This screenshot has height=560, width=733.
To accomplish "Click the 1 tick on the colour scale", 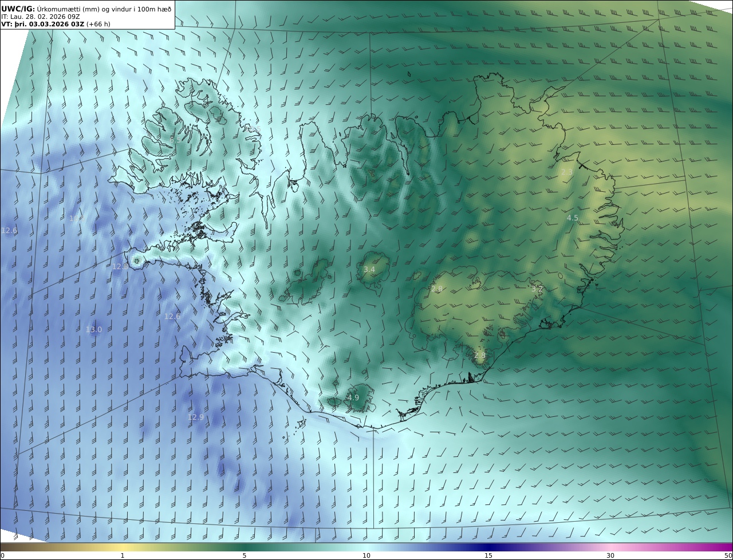I will click(123, 555).
